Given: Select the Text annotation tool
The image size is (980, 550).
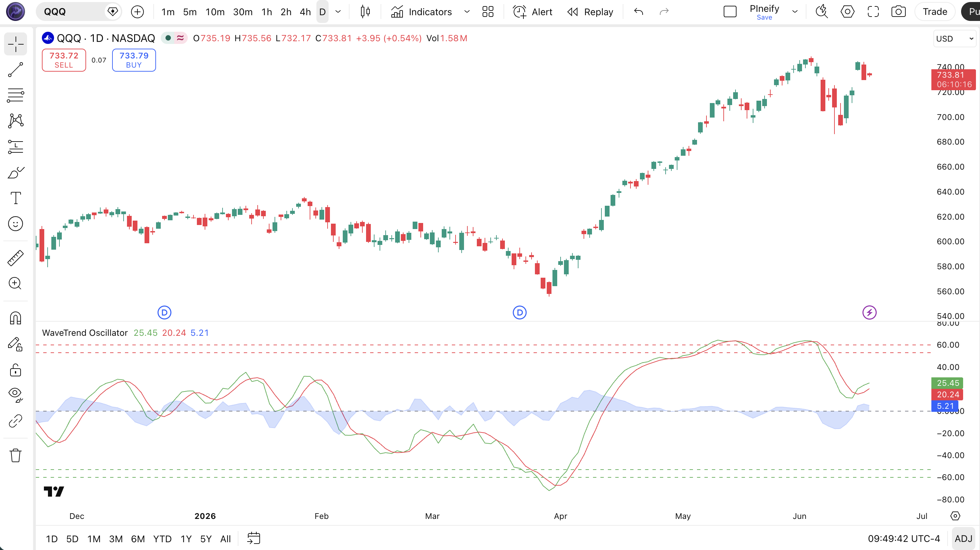Looking at the screenshot, I should point(16,198).
